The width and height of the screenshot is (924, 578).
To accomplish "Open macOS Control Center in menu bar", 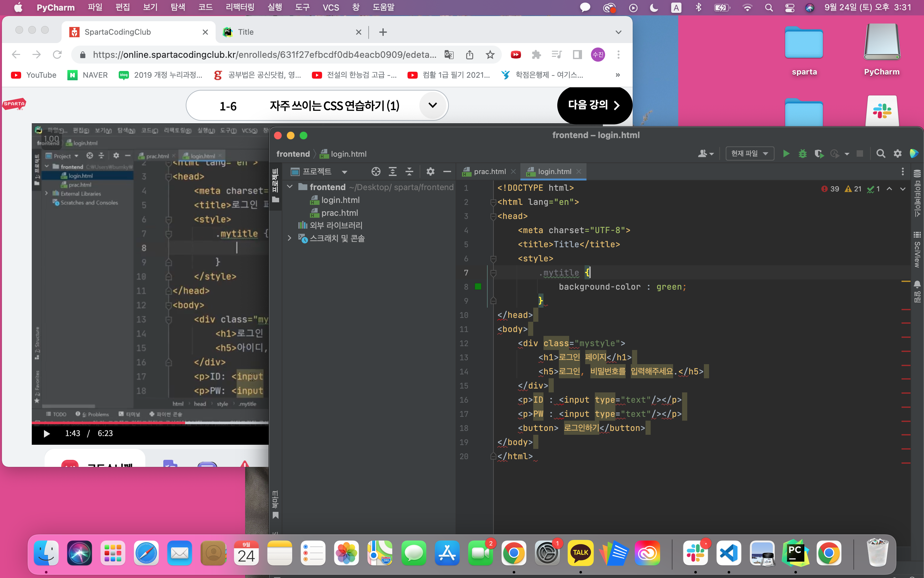I will pos(790,7).
